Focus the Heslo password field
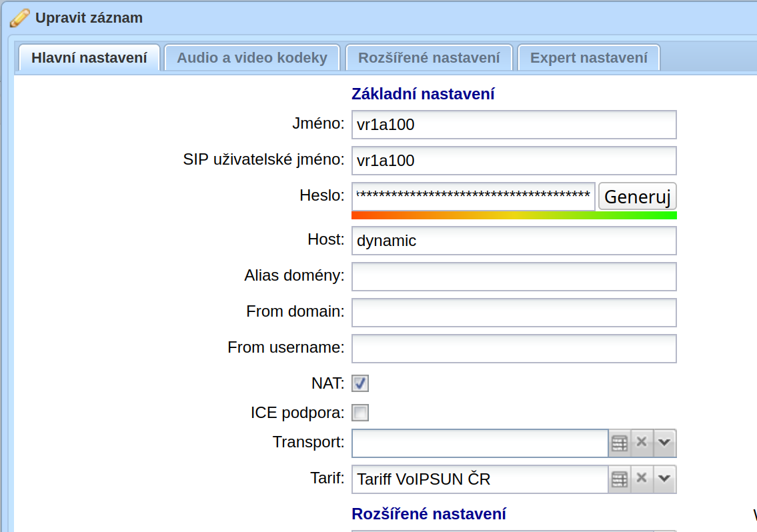Screen dimensions: 757x532 click(474, 197)
